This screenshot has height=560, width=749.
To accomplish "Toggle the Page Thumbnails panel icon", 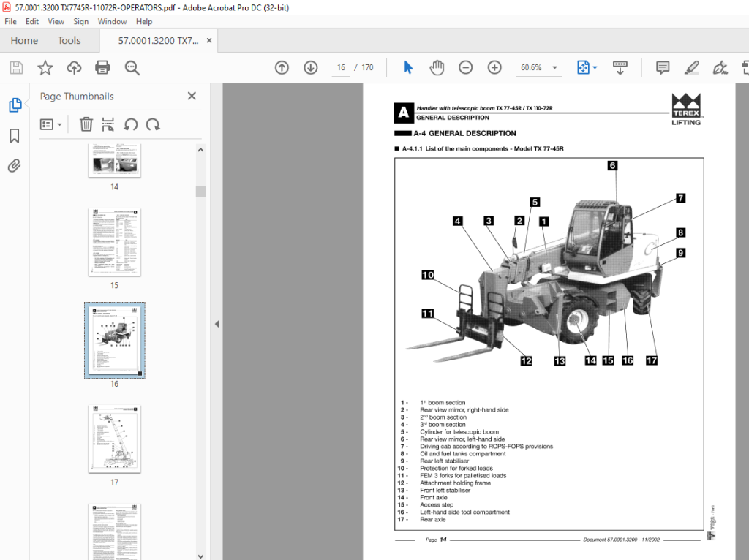I will [x=15, y=105].
